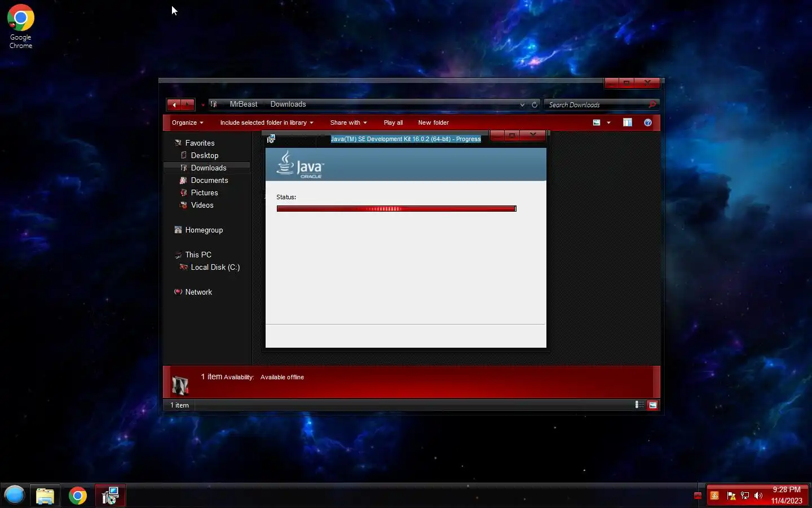
Task: Click the New folder button
Action: click(x=433, y=122)
